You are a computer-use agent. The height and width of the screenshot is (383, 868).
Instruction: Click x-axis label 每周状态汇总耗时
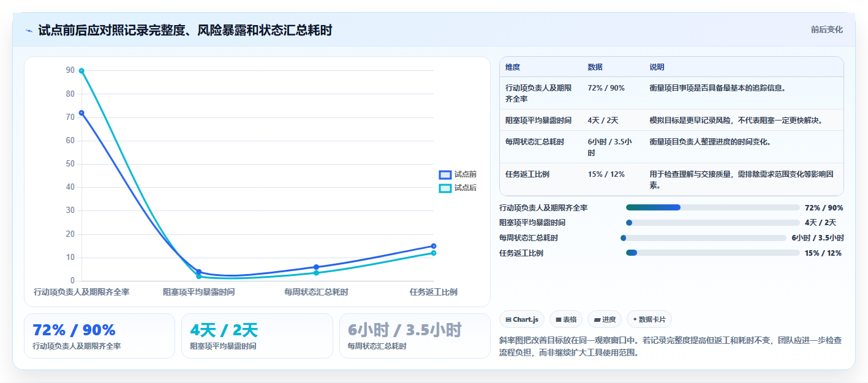pyautogui.click(x=316, y=292)
